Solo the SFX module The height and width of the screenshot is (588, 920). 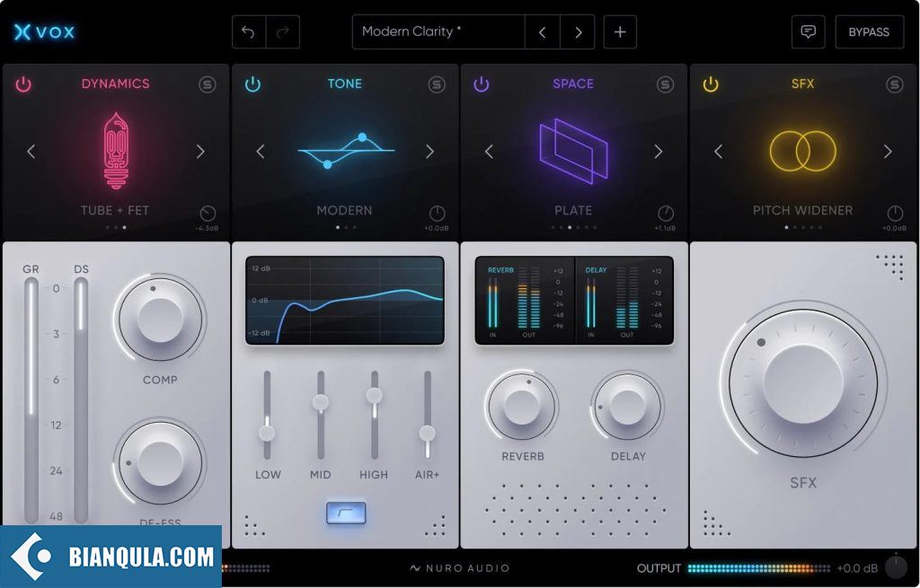coord(894,84)
